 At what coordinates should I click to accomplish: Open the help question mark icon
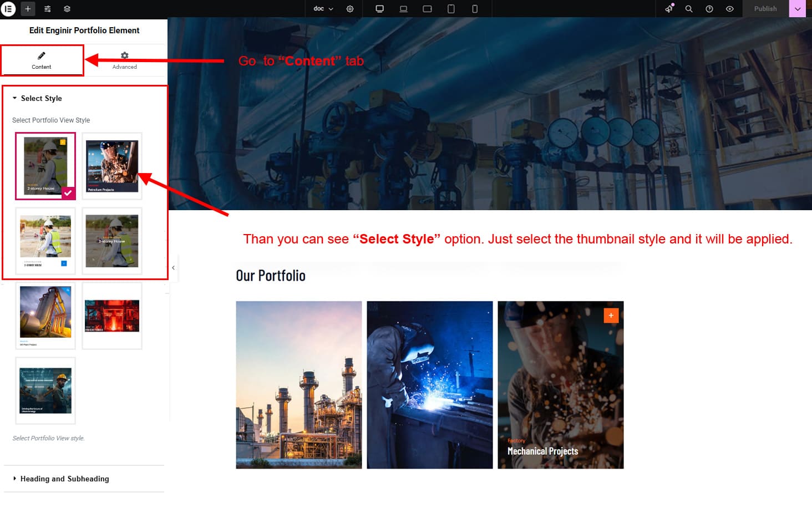tap(709, 9)
